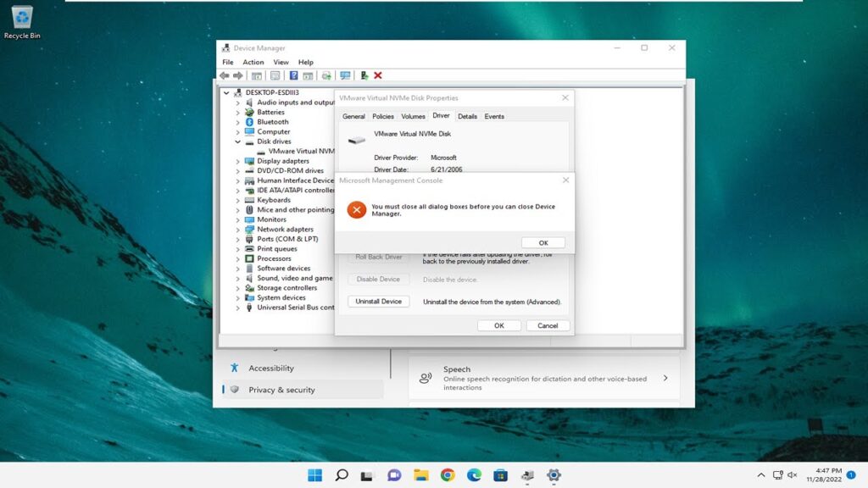Switch to the Events tab
The image size is (868, 488).
point(494,116)
